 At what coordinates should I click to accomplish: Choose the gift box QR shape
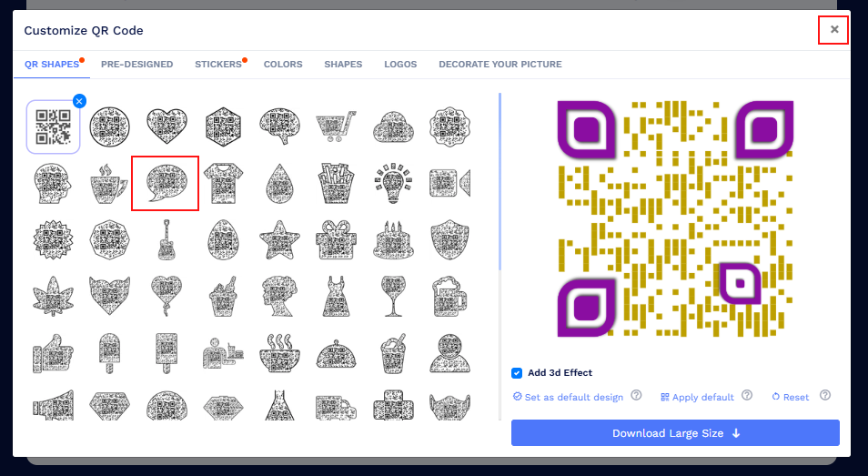(337, 239)
